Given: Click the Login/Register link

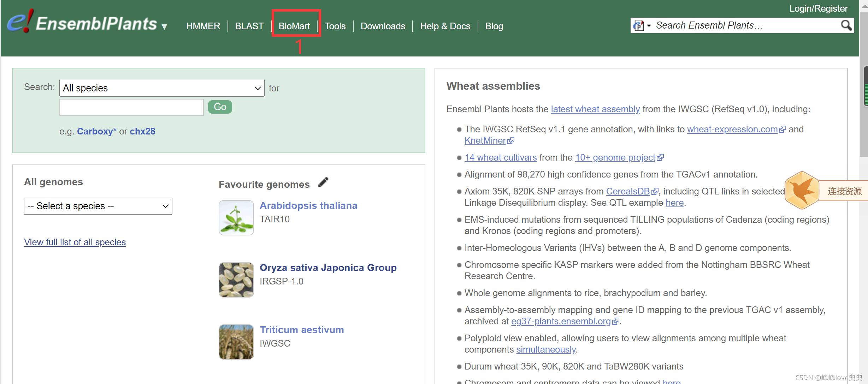Looking at the screenshot, I should tap(818, 8).
